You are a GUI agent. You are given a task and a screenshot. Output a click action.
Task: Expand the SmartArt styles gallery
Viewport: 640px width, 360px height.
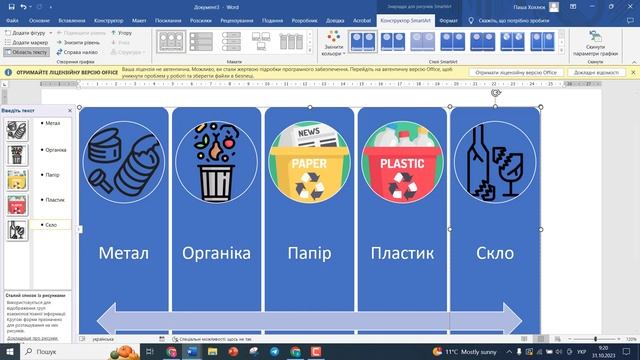point(562,50)
